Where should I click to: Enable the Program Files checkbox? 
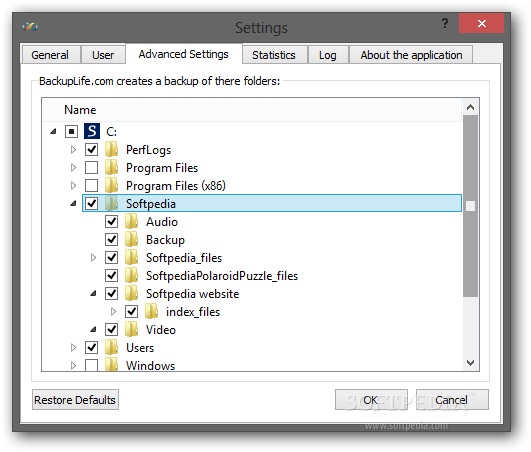[x=91, y=167]
